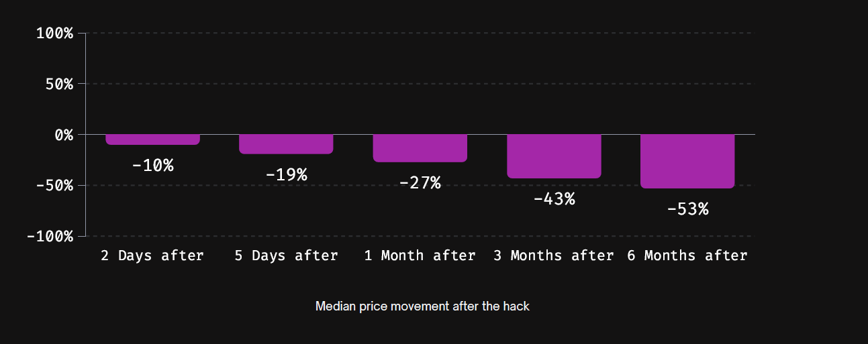The height and width of the screenshot is (344, 868).
Task: Click the purple bar for 5 Days after
Action: tap(286, 144)
